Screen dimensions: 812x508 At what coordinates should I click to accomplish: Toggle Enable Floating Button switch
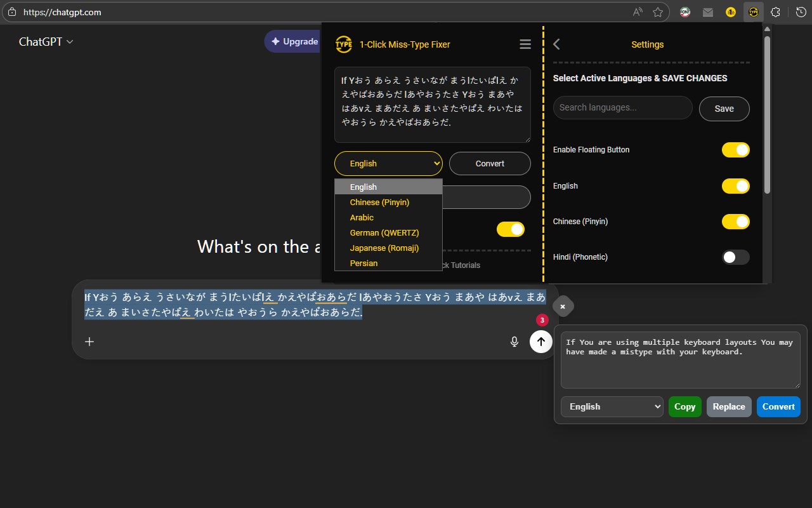pos(735,150)
